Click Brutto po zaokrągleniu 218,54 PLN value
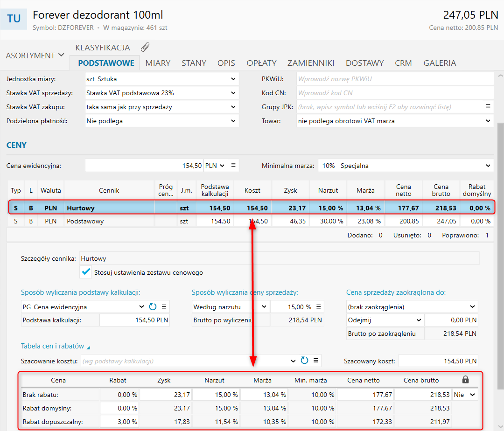Screen dimensions: 504x431 point(451,334)
